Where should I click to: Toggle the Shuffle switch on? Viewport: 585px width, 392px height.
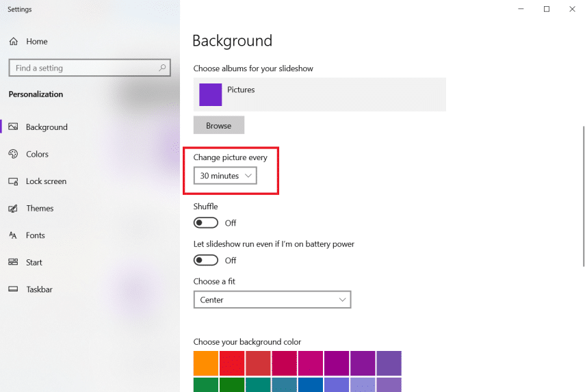pyautogui.click(x=206, y=223)
